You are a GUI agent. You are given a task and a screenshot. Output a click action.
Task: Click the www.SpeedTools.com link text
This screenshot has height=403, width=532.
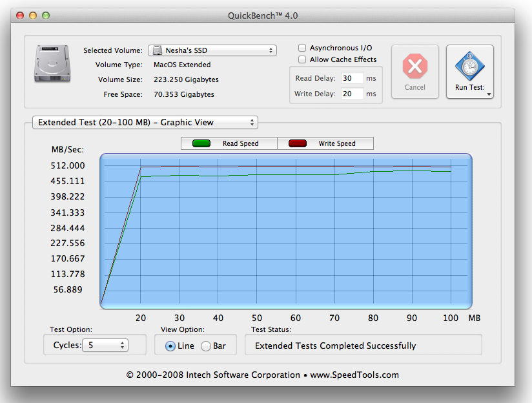click(x=354, y=375)
